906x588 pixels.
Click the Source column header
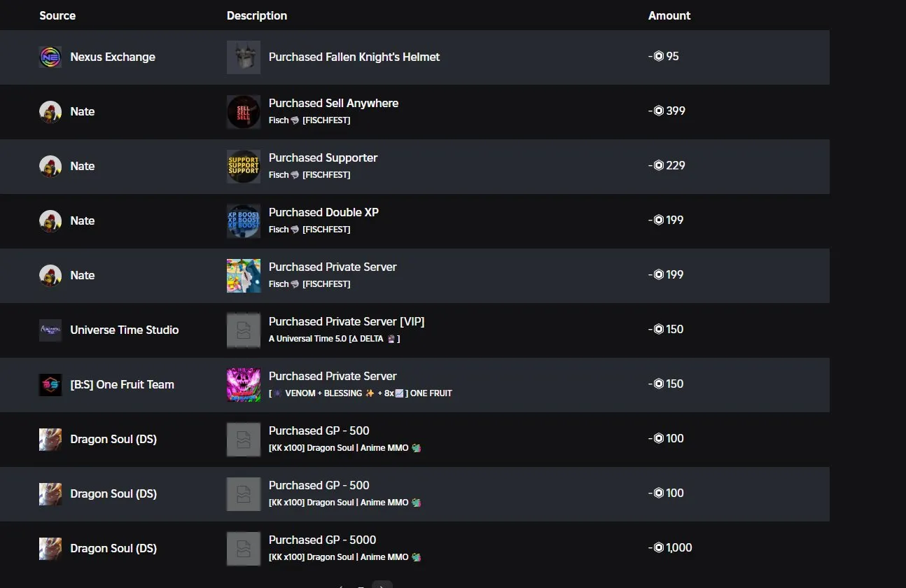(x=57, y=15)
